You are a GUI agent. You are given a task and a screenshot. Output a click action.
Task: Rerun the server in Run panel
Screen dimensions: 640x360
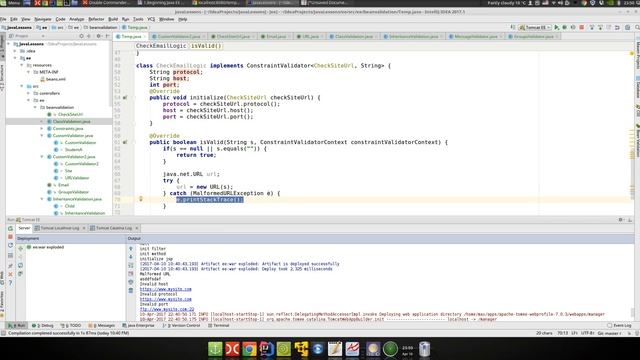click(10, 229)
